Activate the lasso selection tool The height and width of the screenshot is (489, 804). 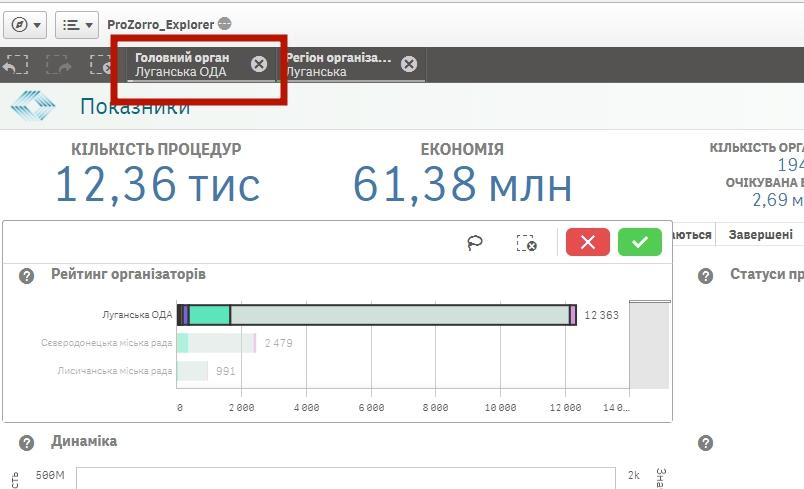(475, 243)
